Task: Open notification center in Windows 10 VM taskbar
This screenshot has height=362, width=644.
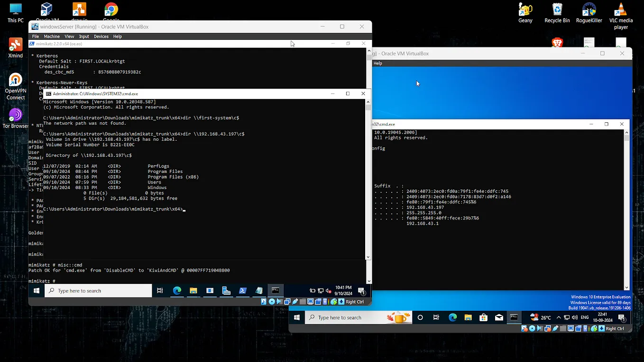Action: coord(622,318)
